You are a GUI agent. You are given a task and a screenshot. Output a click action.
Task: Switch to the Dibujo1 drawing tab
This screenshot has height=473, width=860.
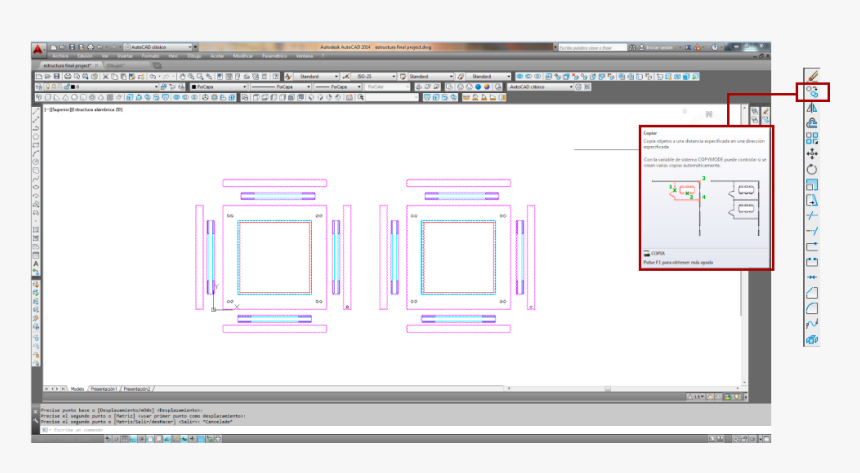coord(115,66)
